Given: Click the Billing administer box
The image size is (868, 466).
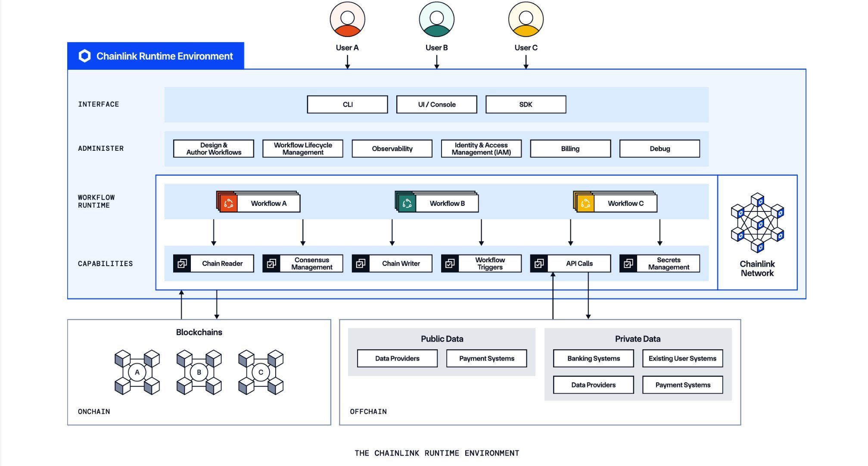Looking at the screenshot, I should [x=570, y=149].
